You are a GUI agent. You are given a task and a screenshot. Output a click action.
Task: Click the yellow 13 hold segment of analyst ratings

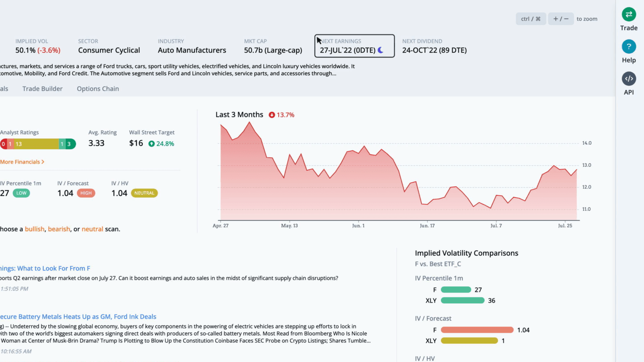tap(36, 144)
